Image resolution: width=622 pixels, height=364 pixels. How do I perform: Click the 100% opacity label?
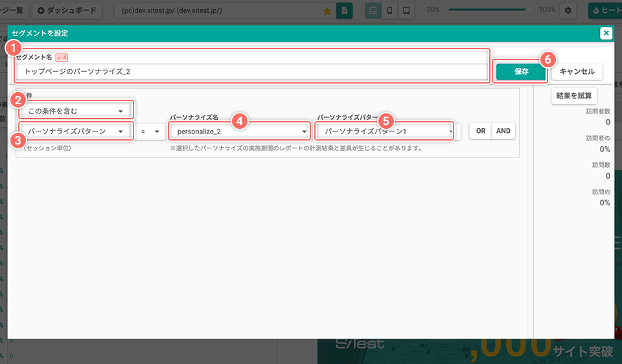pyautogui.click(x=547, y=10)
